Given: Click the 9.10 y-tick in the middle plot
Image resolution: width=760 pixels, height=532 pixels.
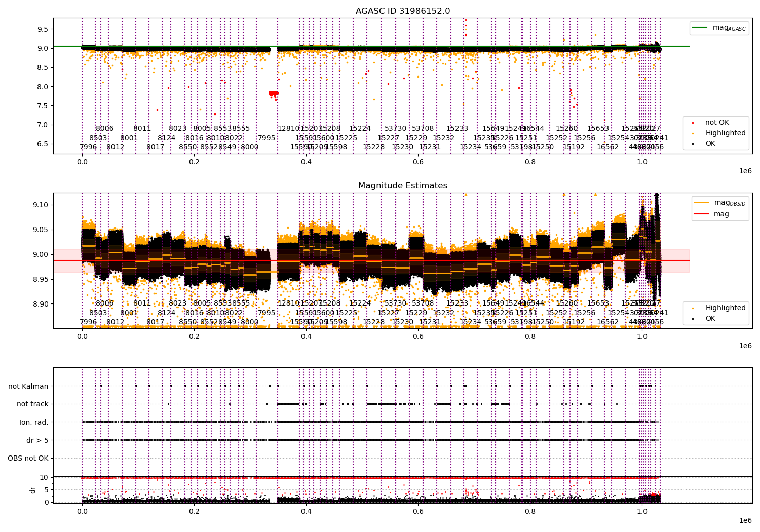Looking at the screenshot, I should 41,205.
